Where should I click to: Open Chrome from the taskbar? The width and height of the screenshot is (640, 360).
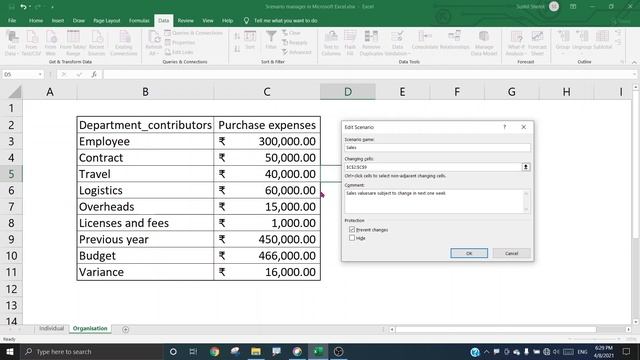[x=214, y=351]
